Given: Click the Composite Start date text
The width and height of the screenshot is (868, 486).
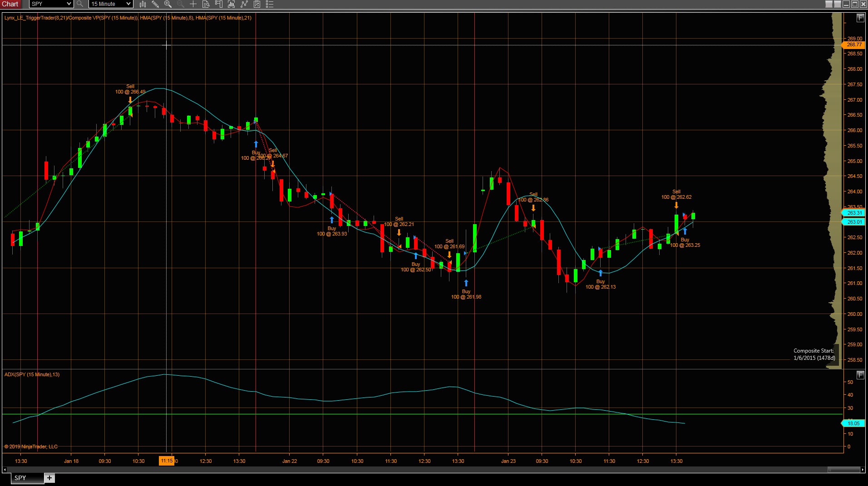Looking at the screenshot, I should [814, 354].
